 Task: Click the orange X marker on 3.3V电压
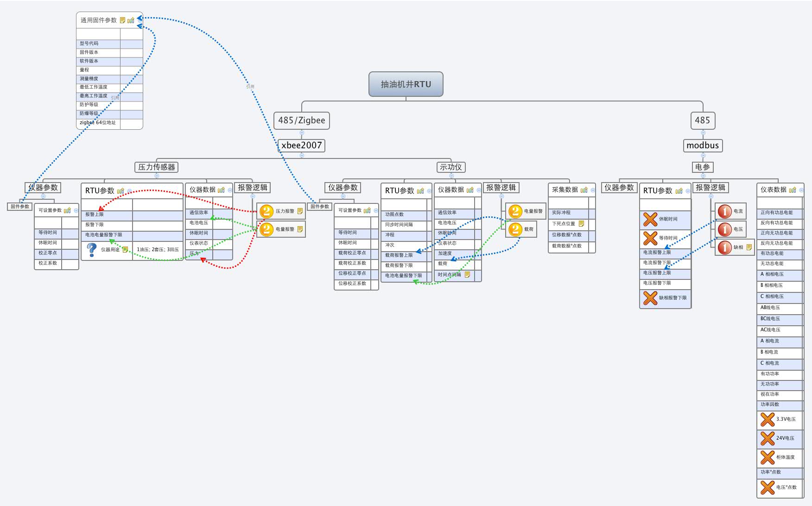(767, 419)
